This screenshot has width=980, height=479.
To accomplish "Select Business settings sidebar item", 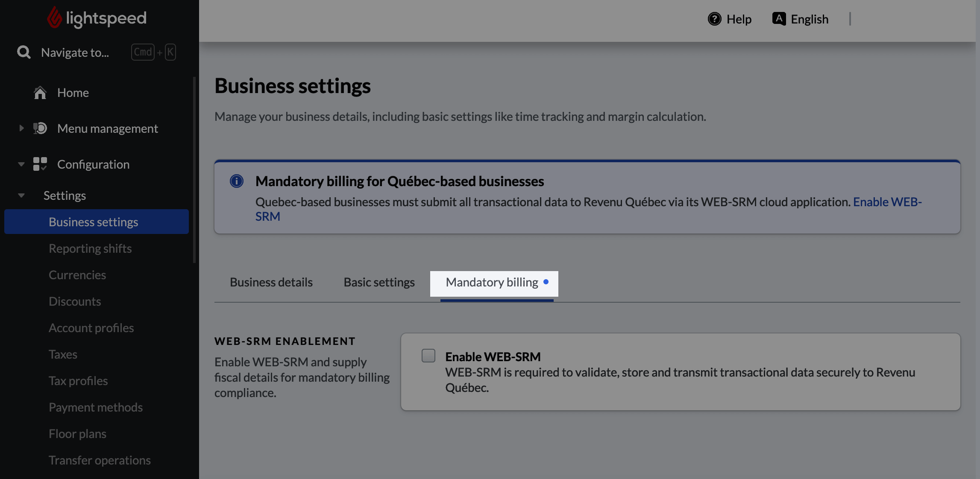I will coord(97,222).
